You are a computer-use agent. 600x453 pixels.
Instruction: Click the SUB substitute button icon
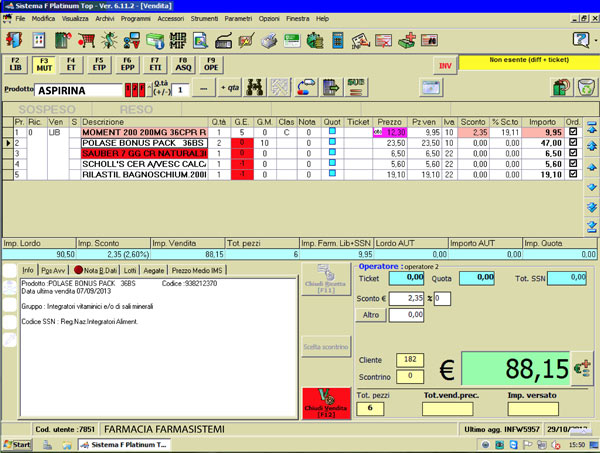[x=356, y=88]
